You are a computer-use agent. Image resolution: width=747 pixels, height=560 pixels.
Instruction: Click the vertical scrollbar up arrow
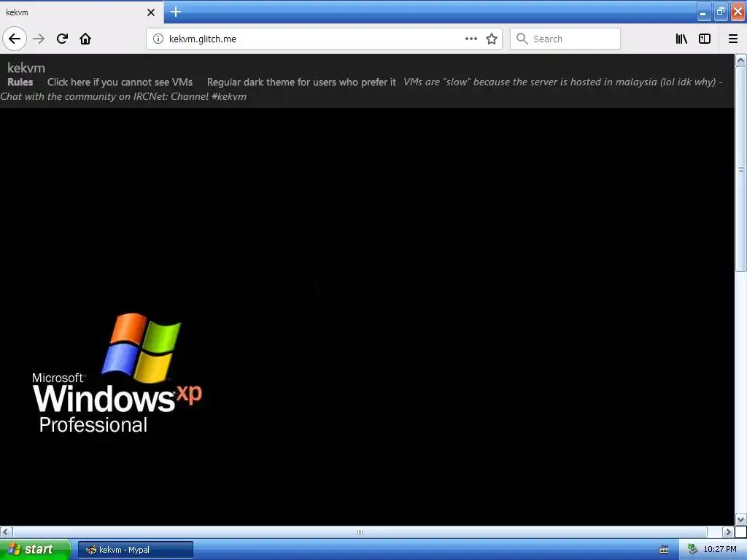click(x=741, y=60)
